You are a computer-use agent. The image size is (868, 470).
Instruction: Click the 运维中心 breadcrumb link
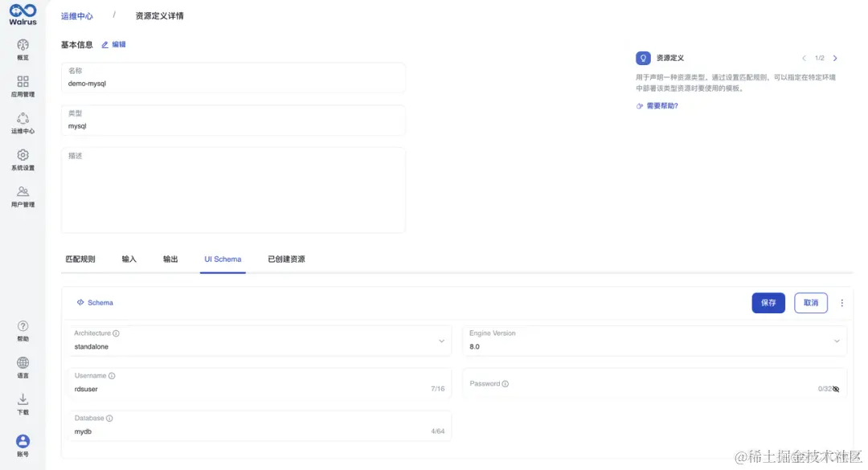(77, 16)
